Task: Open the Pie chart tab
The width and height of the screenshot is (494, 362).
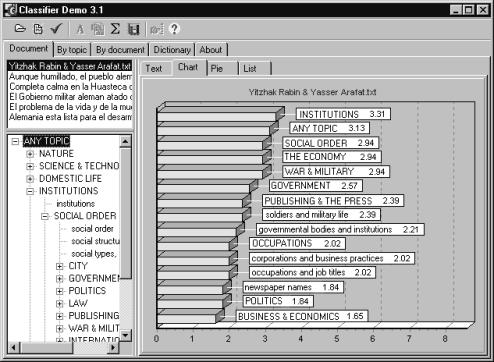Action: pyautogui.click(x=222, y=69)
